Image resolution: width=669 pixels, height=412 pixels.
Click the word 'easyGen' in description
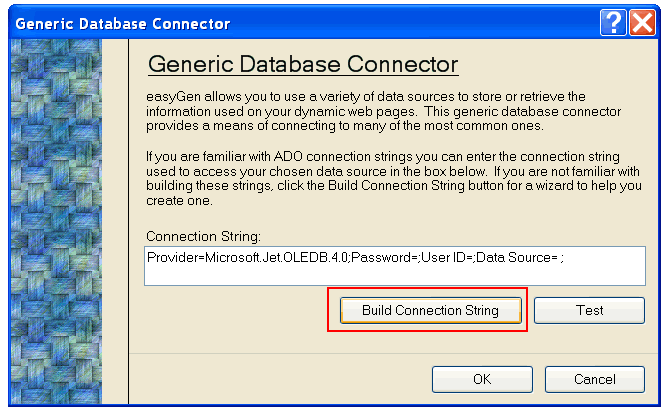[x=173, y=97]
